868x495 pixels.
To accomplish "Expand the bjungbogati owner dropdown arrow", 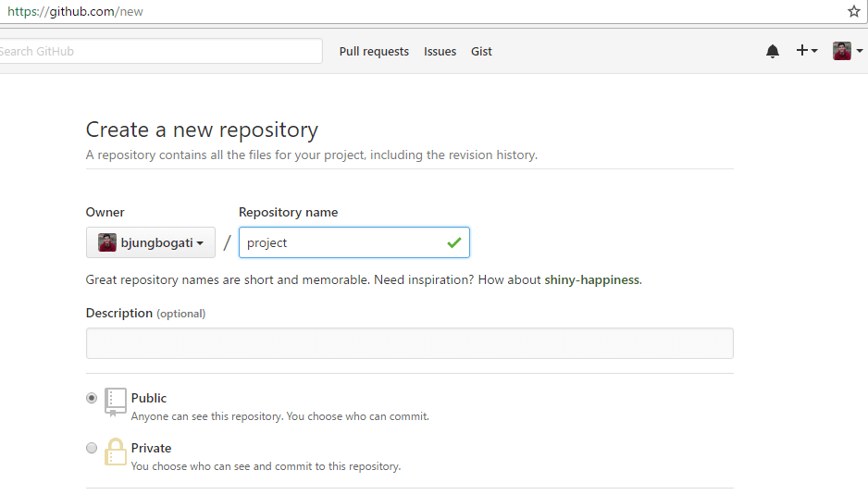I will pos(200,243).
